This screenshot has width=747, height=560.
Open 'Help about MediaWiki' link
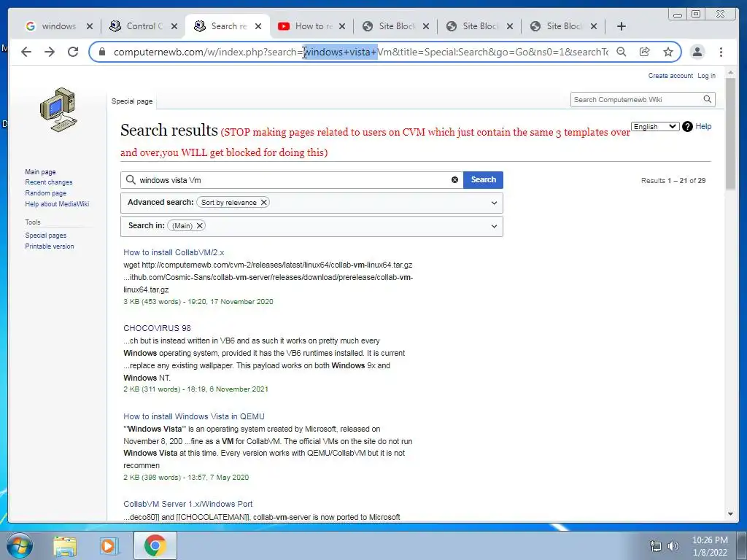(x=57, y=204)
